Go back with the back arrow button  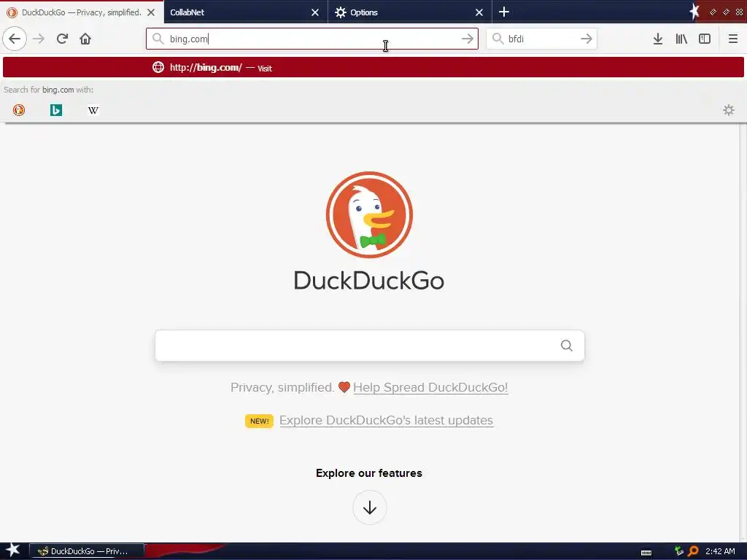tap(15, 39)
